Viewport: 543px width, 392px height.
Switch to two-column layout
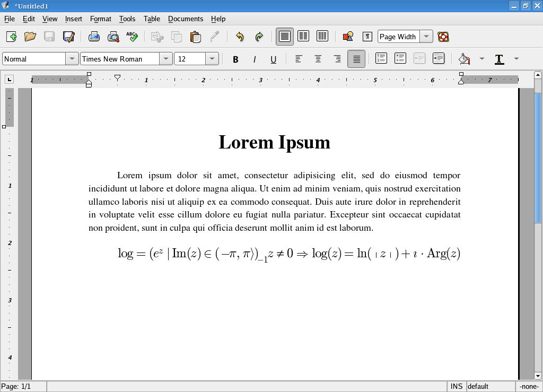point(303,36)
